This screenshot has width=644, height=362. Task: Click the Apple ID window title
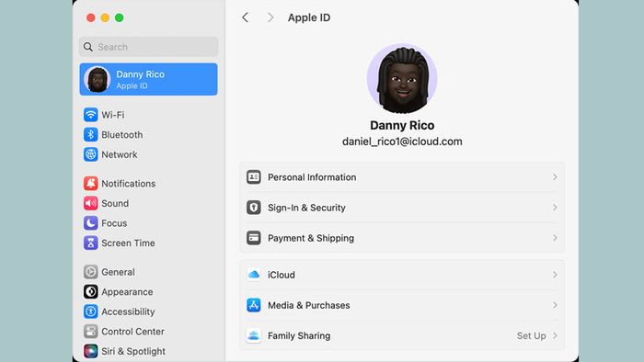(x=309, y=17)
